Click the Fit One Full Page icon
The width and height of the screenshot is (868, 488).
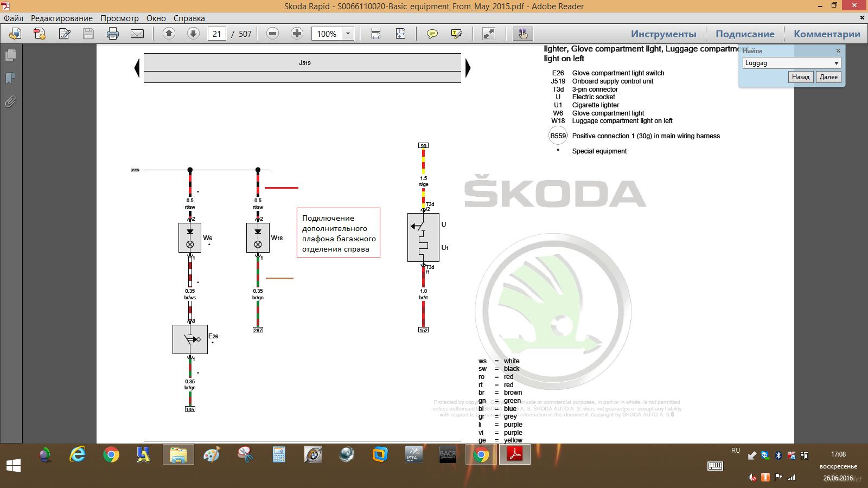400,34
